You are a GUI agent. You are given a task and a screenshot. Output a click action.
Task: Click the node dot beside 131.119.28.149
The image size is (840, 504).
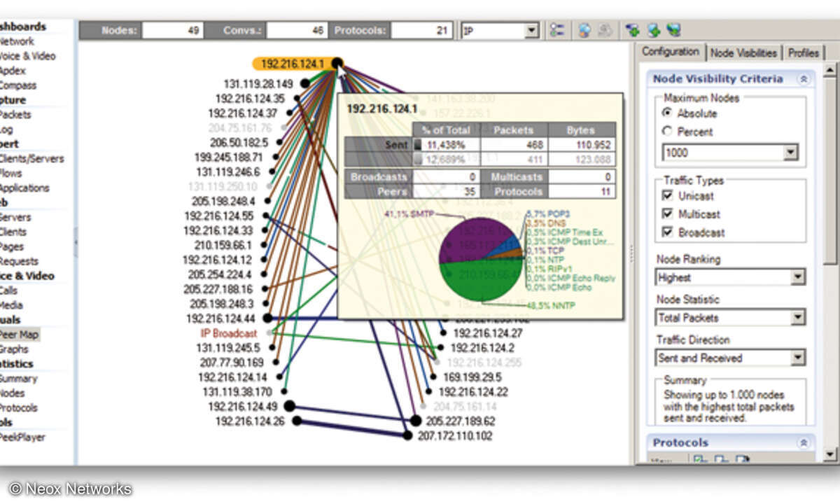[304, 83]
